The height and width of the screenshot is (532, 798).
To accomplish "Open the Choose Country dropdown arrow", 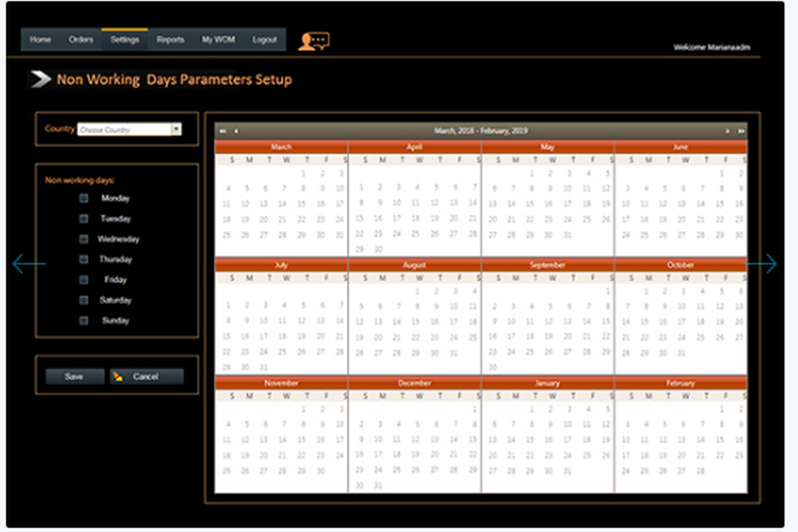I will pyautogui.click(x=176, y=129).
